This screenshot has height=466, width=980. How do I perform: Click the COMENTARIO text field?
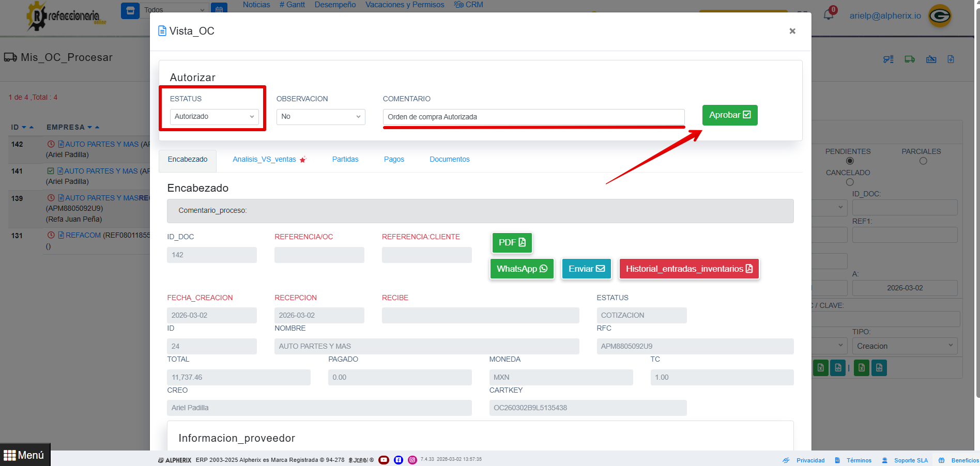coord(533,117)
